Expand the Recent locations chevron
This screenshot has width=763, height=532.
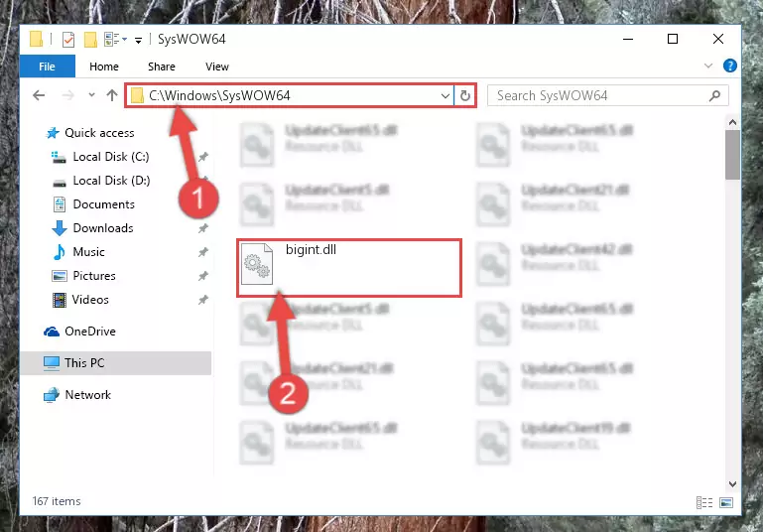(91, 95)
